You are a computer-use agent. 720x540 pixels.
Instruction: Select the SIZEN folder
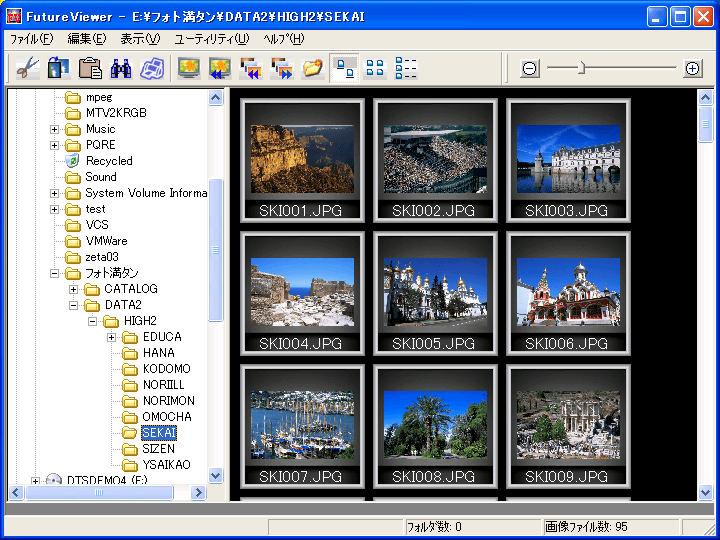[x=158, y=449]
